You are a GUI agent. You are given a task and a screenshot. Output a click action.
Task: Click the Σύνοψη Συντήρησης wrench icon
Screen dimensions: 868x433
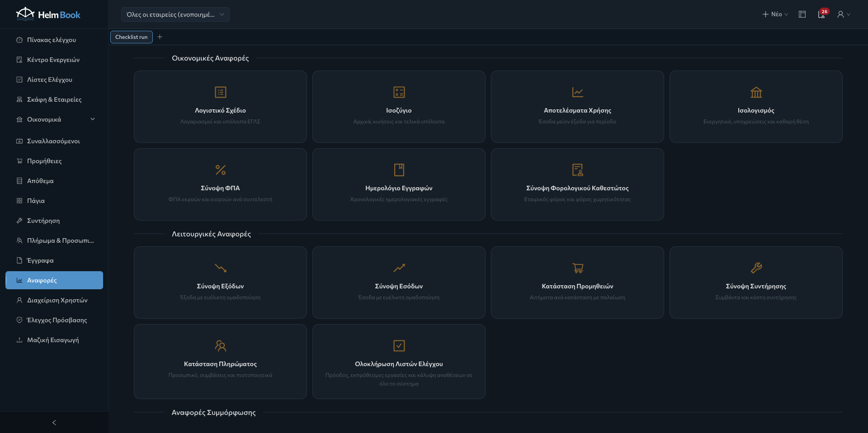tap(756, 268)
